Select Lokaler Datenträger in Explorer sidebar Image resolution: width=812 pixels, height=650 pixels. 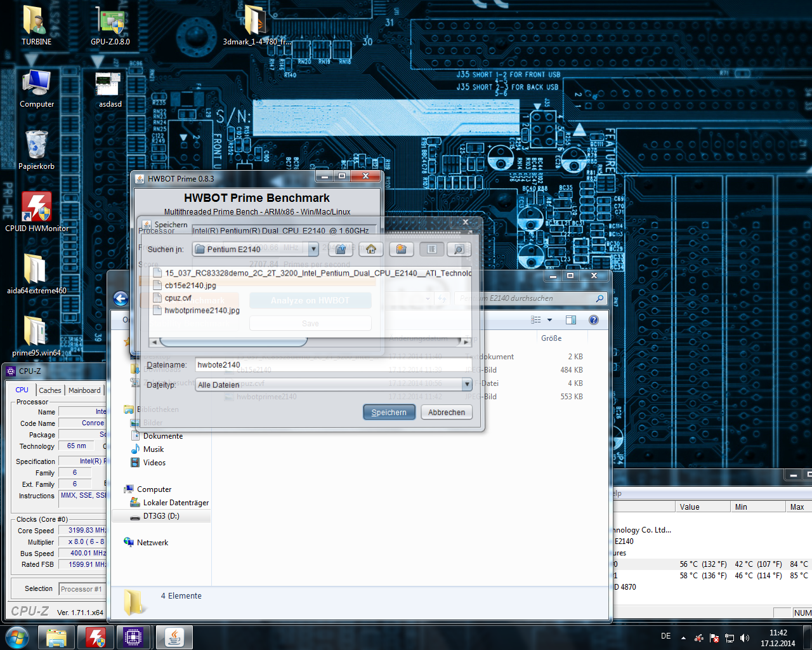click(176, 503)
